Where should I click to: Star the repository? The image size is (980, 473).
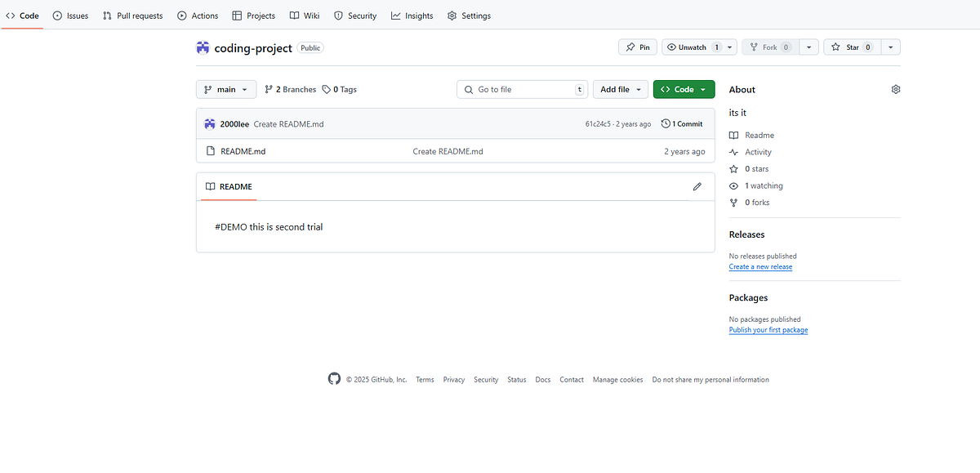[x=850, y=47]
